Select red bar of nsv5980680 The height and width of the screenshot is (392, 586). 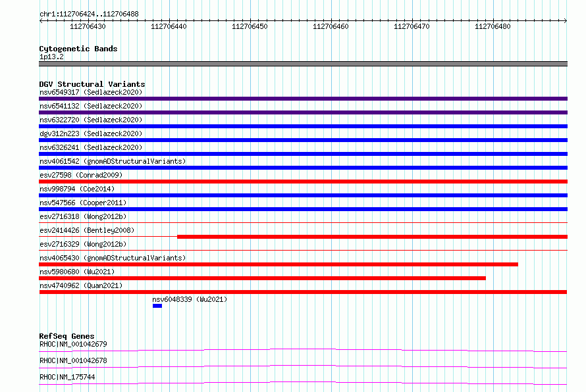tap(262, 278)
